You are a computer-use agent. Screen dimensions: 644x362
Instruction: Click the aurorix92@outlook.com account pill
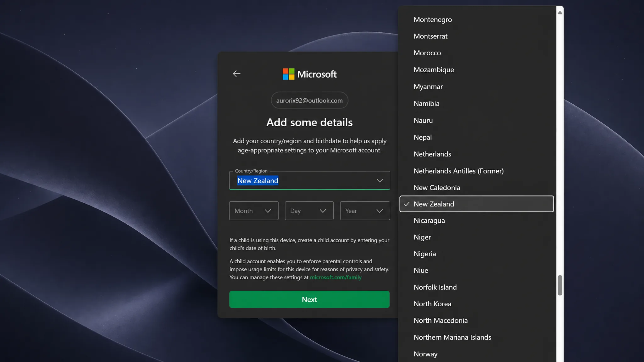click(x=309, y=100)
